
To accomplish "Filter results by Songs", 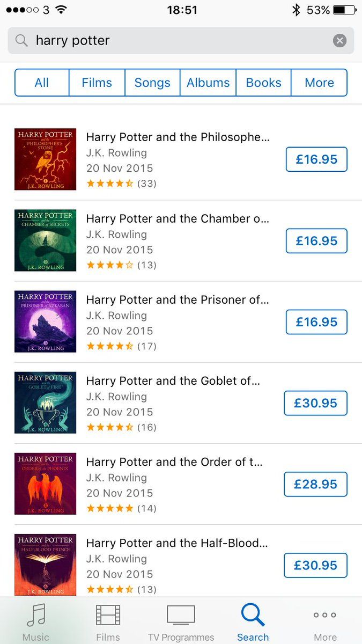I will tap(152, 83).
